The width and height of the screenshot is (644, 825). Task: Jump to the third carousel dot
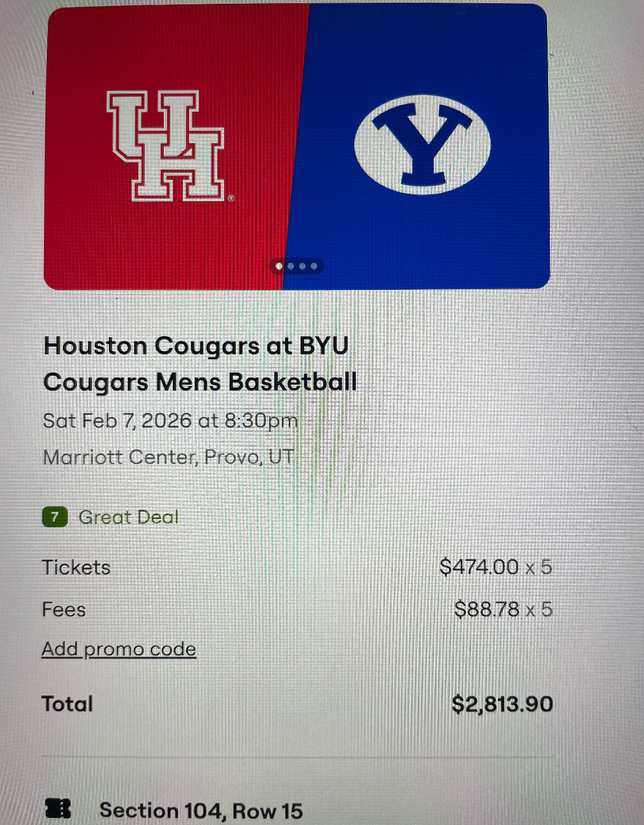303,266
